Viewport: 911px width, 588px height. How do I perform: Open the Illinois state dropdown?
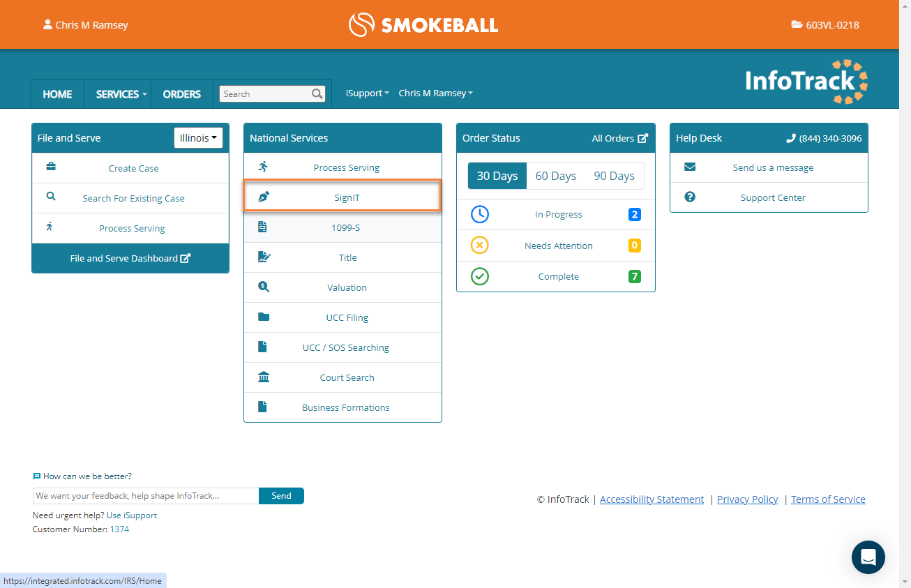[198, 138]
